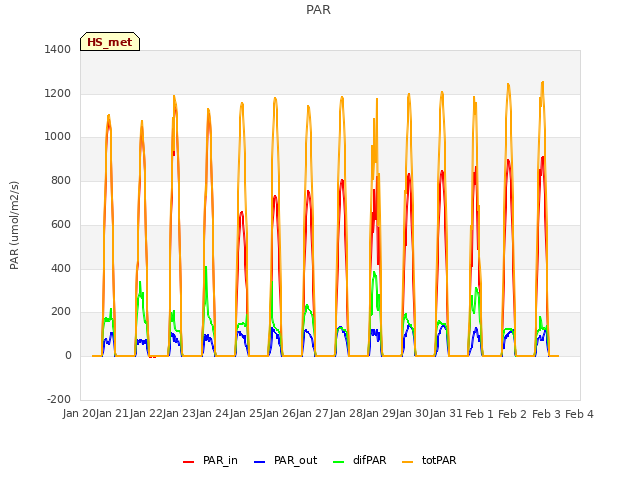Click the orange totPAR legend color marker
Image resolution: width=640 pixels, height=480 pixels.
[x=408, y=462]
